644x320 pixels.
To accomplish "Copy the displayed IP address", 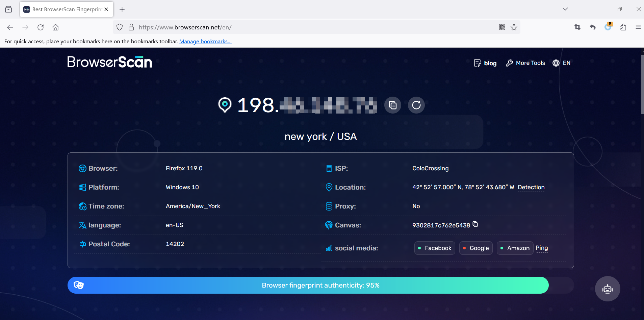I will (392, 105).
